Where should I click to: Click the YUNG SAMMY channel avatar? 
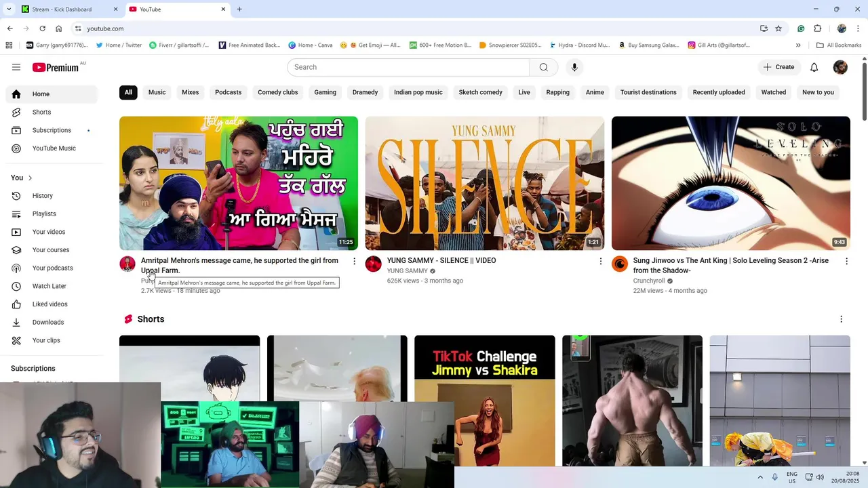(x=374, y=264)
